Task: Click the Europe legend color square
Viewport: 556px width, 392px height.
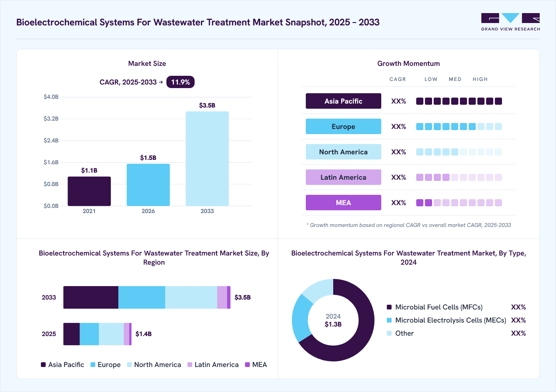Action: point(93,365)
